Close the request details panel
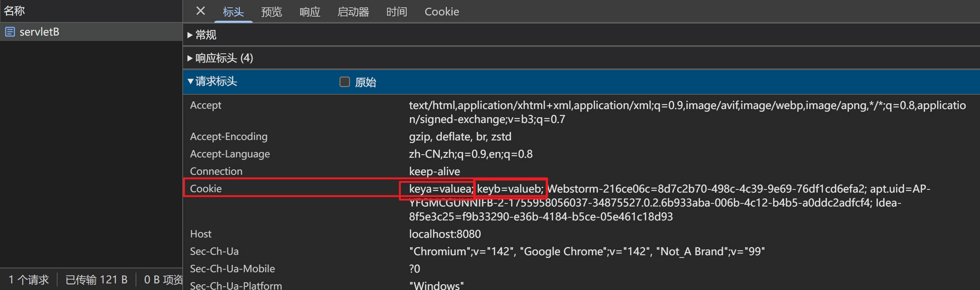 pos(200,11)
